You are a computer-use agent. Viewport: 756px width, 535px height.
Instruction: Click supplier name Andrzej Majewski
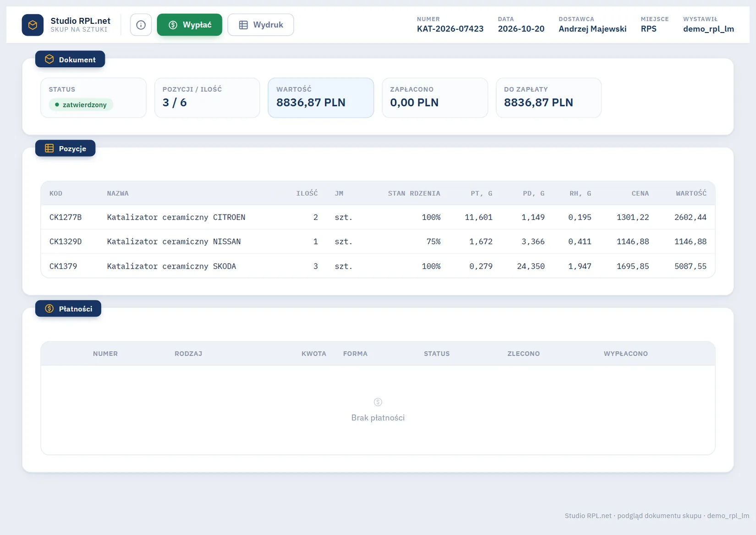(592, 29)
